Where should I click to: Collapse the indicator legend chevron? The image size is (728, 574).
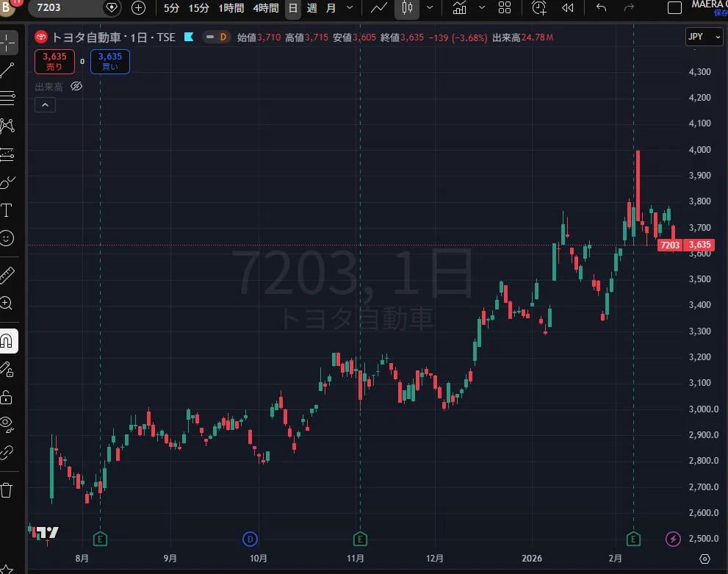[x=45, y=105]
